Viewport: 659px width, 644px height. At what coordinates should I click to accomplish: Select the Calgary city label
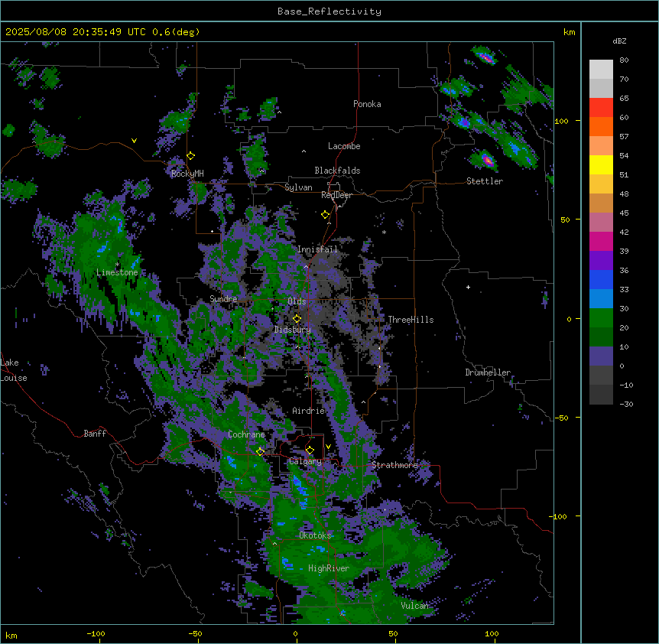pyautogui.click(x=305, y=461)
